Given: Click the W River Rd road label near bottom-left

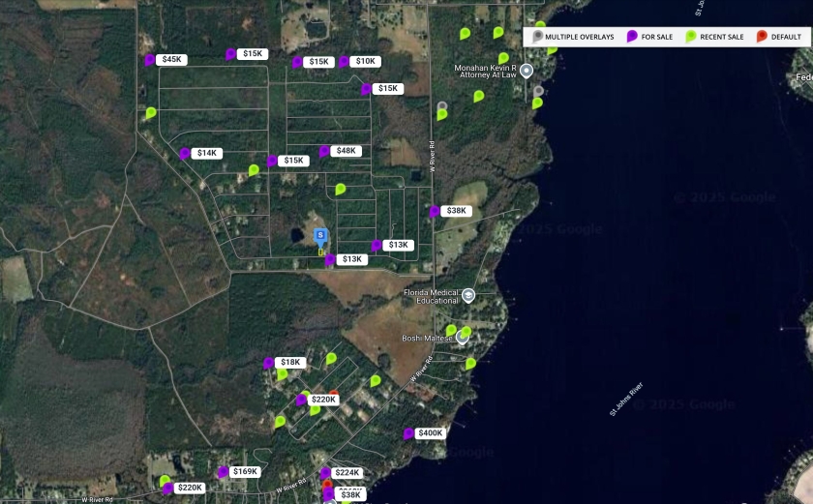Looking at the screenshot, I should pyautogui.click(x=98, y=499).
